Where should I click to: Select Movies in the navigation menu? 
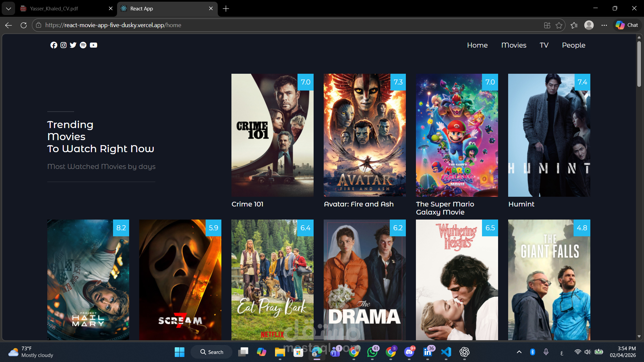click(x=514, y=45)
